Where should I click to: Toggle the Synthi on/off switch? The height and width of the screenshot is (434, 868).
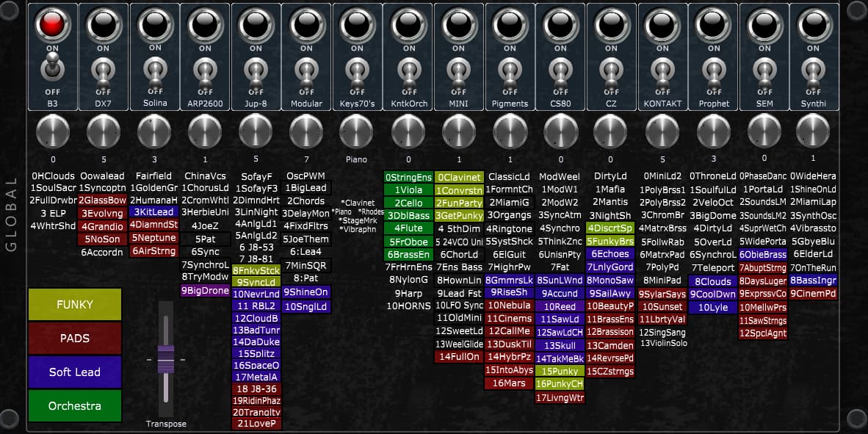pyautogui.click(x=813, y=72)
